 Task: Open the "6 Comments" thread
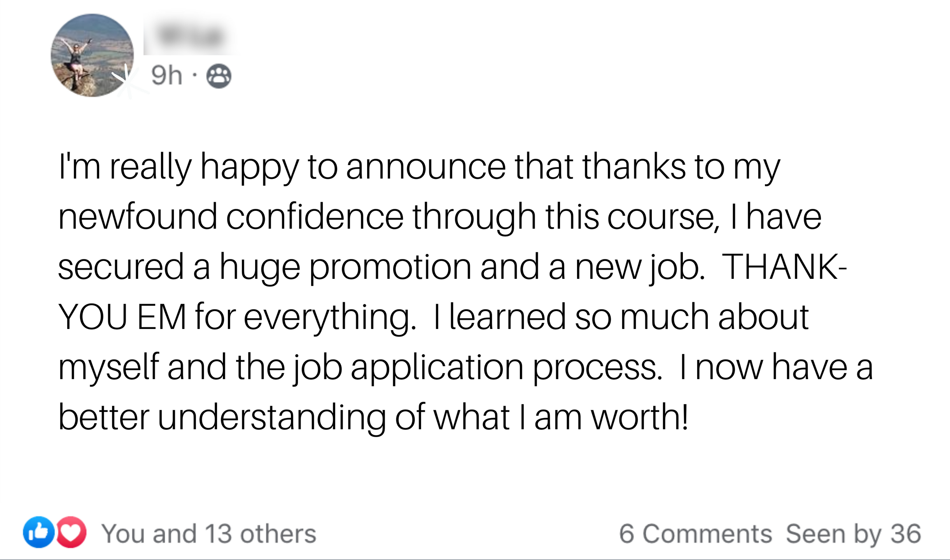click(695, 534)
